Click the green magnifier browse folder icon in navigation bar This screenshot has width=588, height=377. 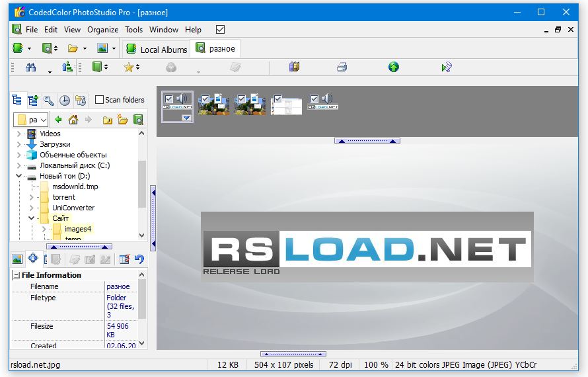138,120
